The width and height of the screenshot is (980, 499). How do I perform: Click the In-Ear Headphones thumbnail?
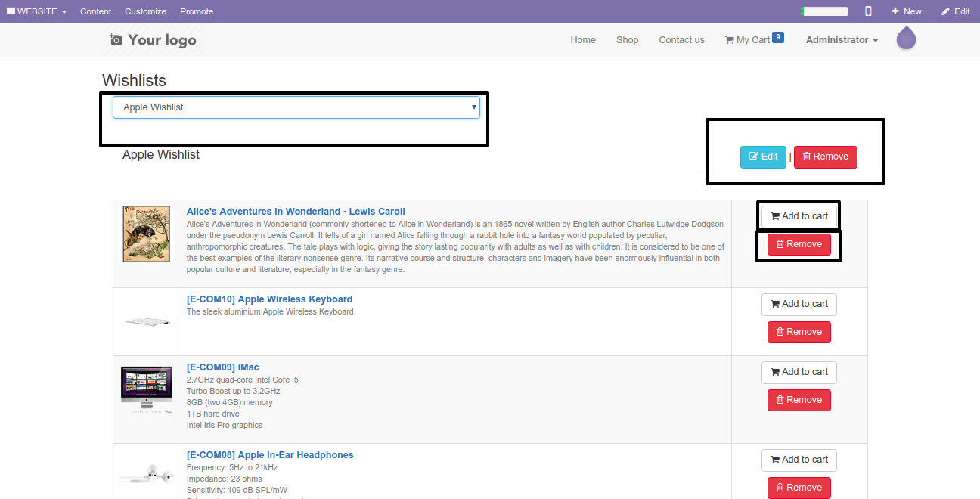pos(147,476)
